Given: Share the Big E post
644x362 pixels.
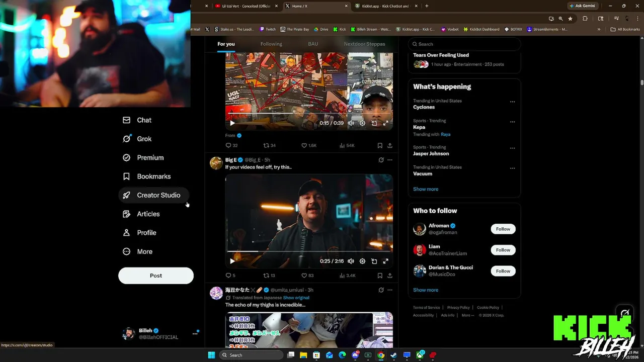Looking at the screenshot, I should (390, 276).
